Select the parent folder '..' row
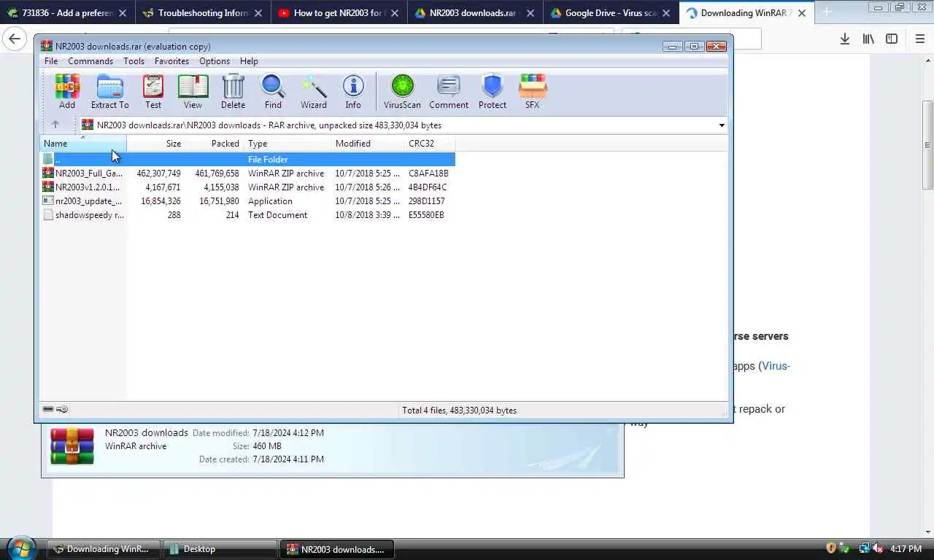 point(248,159)
